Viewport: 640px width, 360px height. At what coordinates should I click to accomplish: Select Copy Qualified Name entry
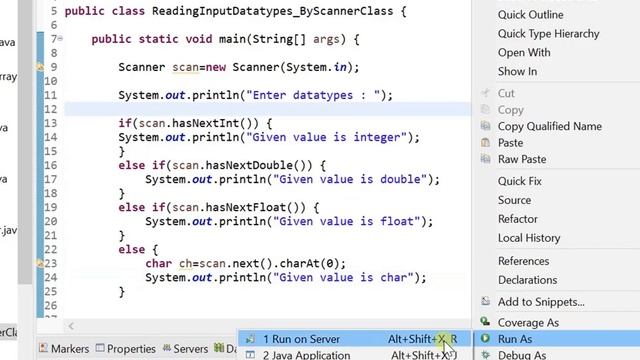[x=549, y=127]
